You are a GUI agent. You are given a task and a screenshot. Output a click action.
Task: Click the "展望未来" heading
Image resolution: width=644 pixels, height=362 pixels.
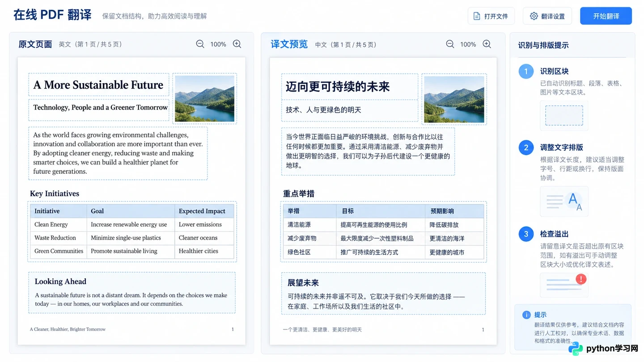[303, 283]
